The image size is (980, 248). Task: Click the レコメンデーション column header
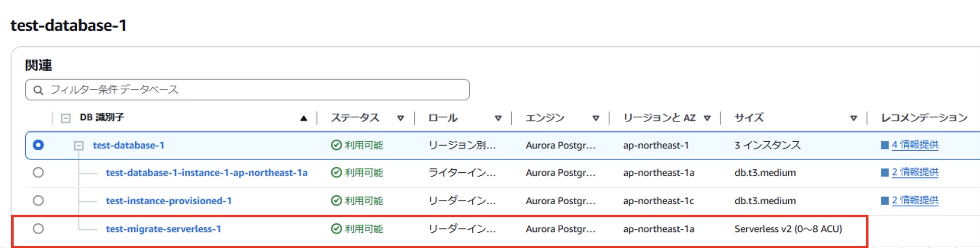924,118
